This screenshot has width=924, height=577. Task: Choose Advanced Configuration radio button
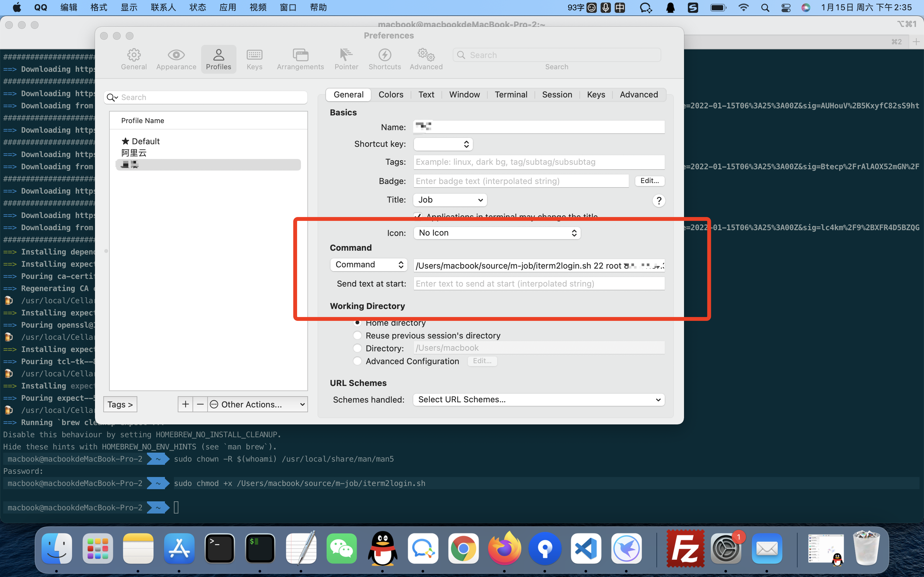coord(357,361)
